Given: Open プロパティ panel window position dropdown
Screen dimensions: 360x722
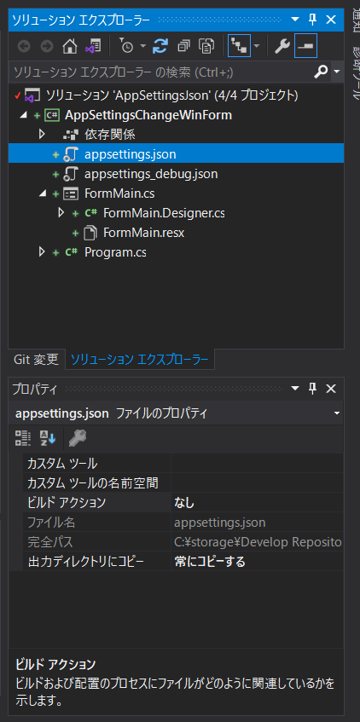Looking at the screenshot, I should tap(295, 389).
